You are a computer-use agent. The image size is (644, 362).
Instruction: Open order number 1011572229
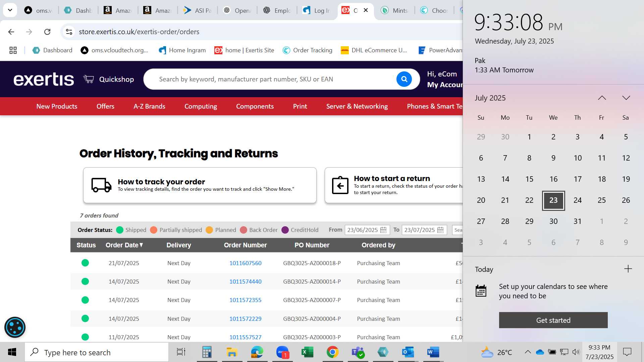(246, 319)
